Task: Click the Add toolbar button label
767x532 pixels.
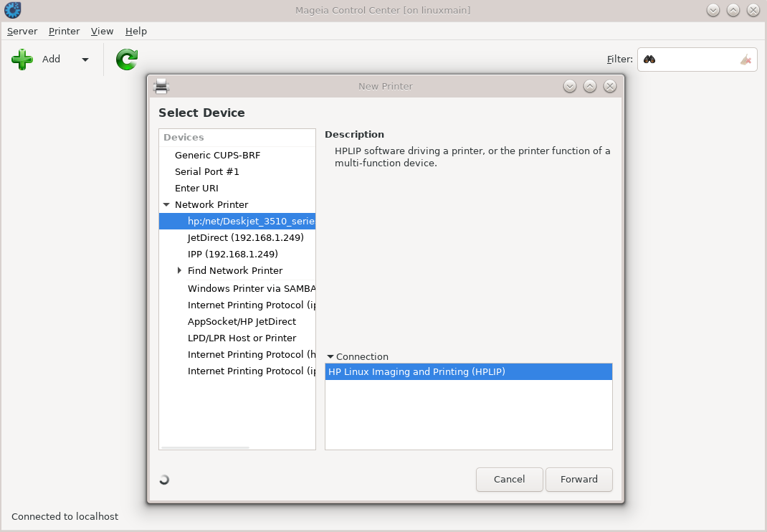Action: (x=51, y=60)
